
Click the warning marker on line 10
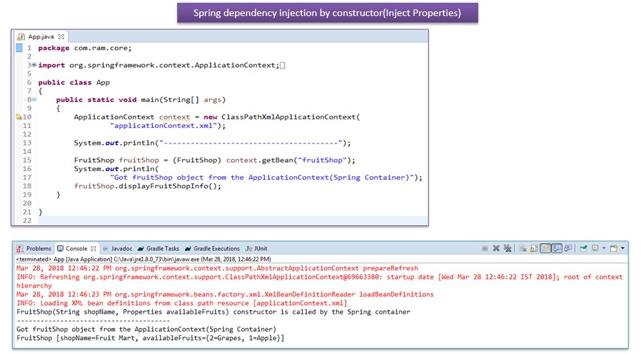[19, 117]
